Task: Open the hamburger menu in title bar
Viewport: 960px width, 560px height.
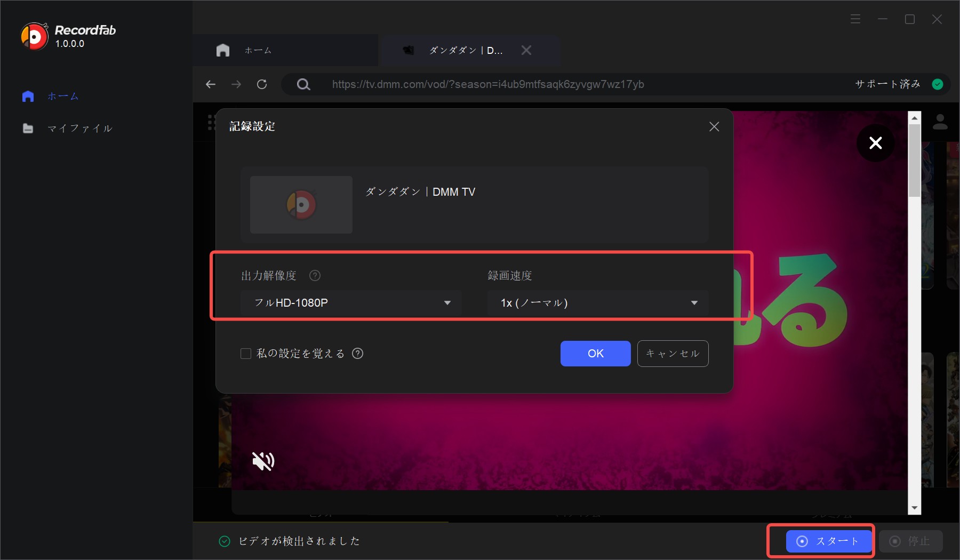Action: point(855,19)
